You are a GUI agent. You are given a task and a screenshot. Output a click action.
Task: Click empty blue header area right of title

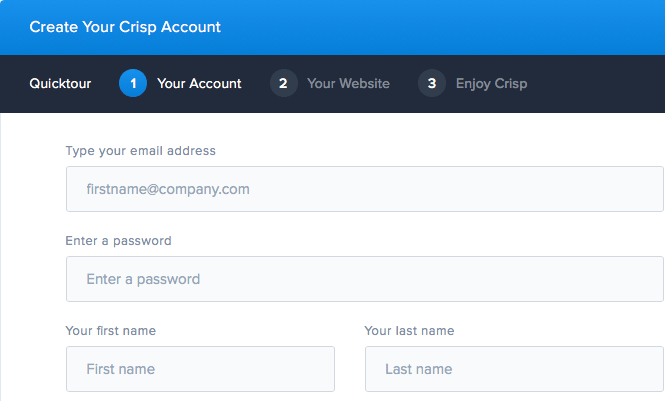pyautogui.click(x=450, y=27)
